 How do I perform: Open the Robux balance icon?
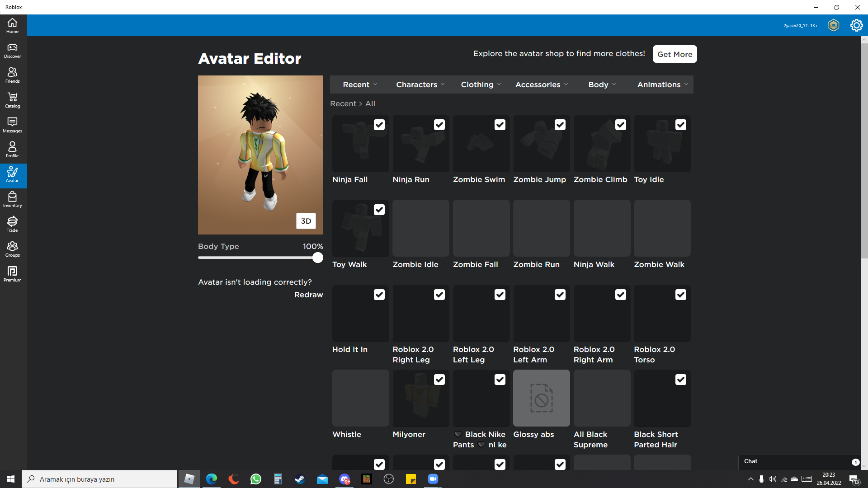[833, 25]
